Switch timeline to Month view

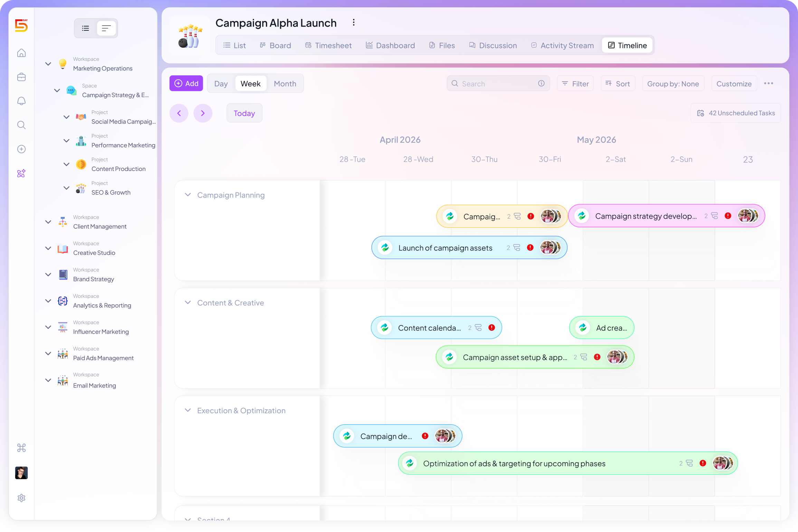(x=285, y=84)
